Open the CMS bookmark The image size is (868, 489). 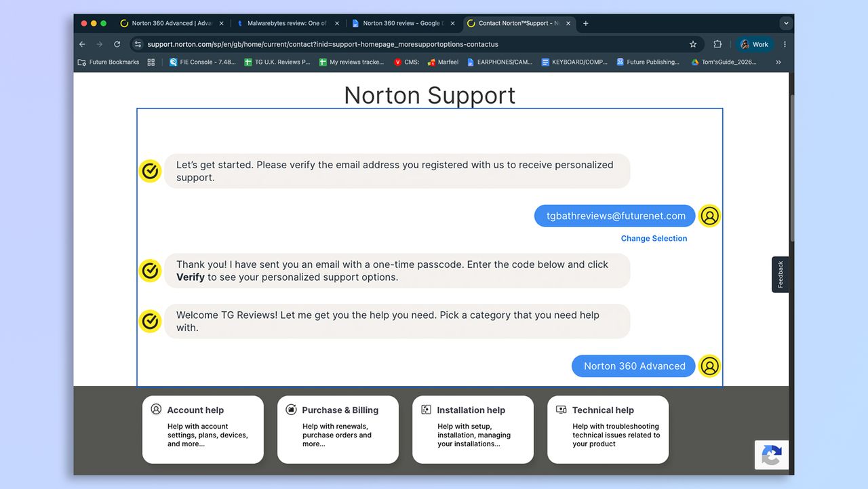(x=407, y=62)
